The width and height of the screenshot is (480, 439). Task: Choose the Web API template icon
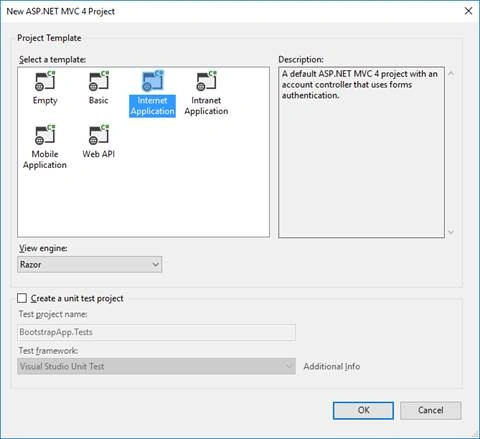point(99,135)
